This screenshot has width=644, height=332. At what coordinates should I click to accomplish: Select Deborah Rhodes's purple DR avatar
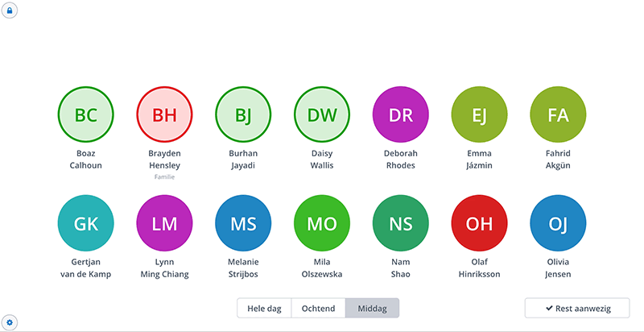click(x=401, y=114)
